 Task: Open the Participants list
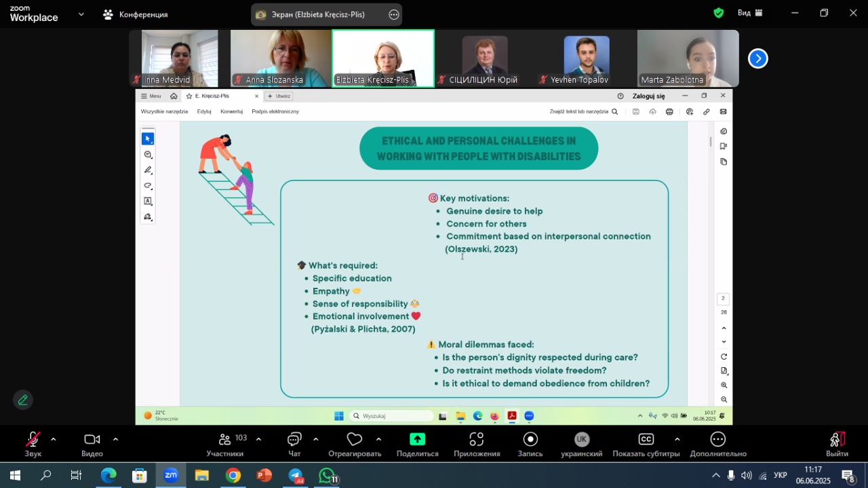point(225,444)
